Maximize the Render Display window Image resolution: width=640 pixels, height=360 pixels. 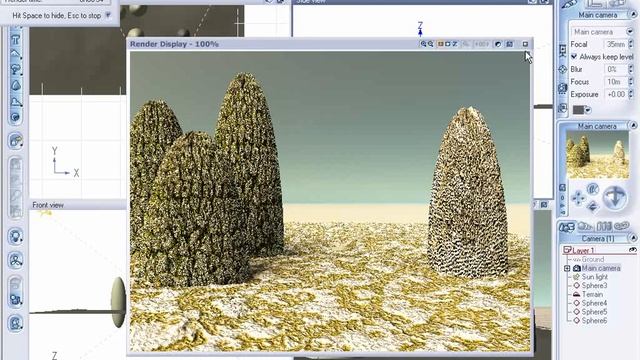tap(525, 44)
